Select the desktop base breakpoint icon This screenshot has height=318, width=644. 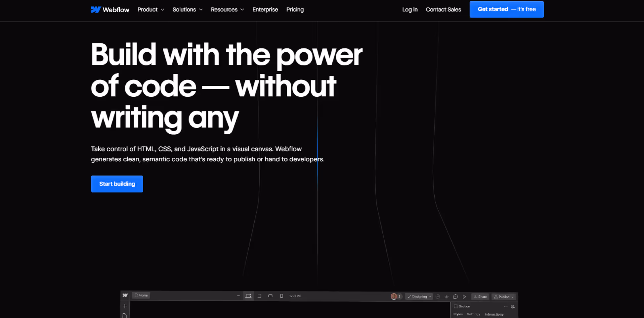tap(248, 296)
